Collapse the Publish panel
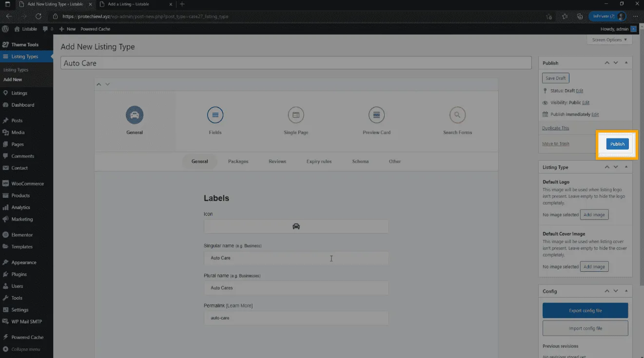This screenshot has height=358, width=644. [626, 63]
